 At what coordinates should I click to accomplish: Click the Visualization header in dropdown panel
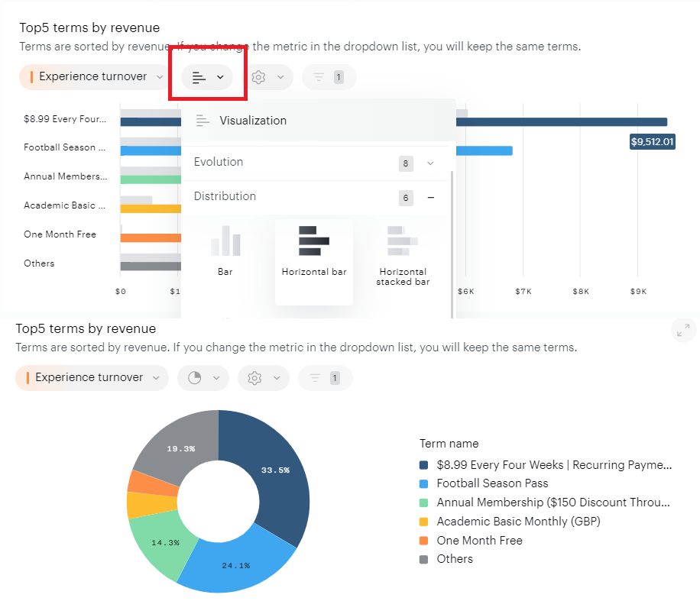tap(253, 121)
